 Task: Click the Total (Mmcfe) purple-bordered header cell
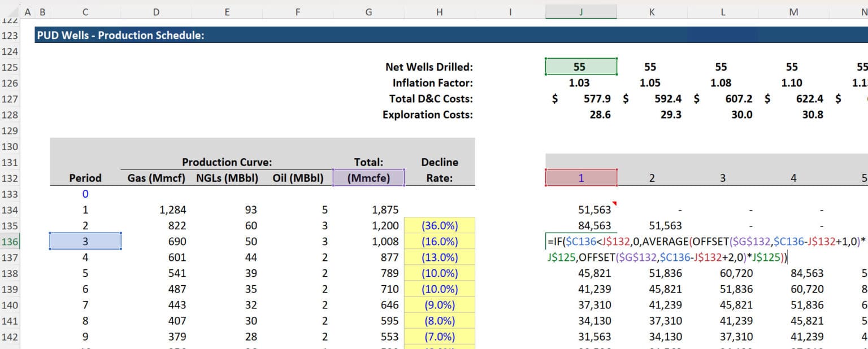(368, 177)
